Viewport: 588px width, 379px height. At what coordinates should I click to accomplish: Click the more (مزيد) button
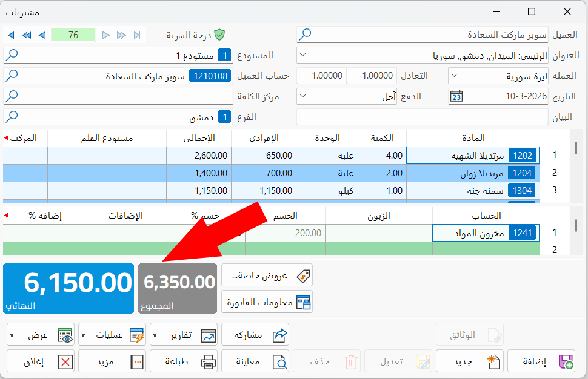point(112,361)
